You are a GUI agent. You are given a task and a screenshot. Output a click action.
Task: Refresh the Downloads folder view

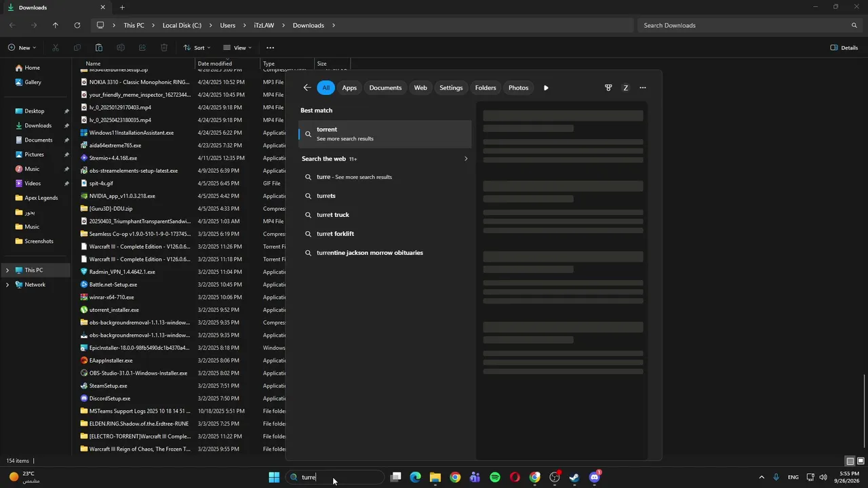pos(77,25)
